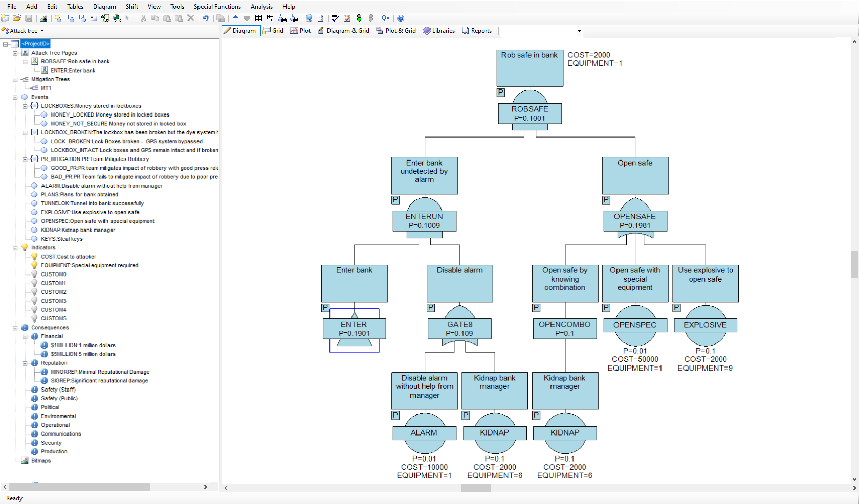Collapse the Indicators tree node
The height and width of the screenshot is (504, 859).
click(15, 248)
